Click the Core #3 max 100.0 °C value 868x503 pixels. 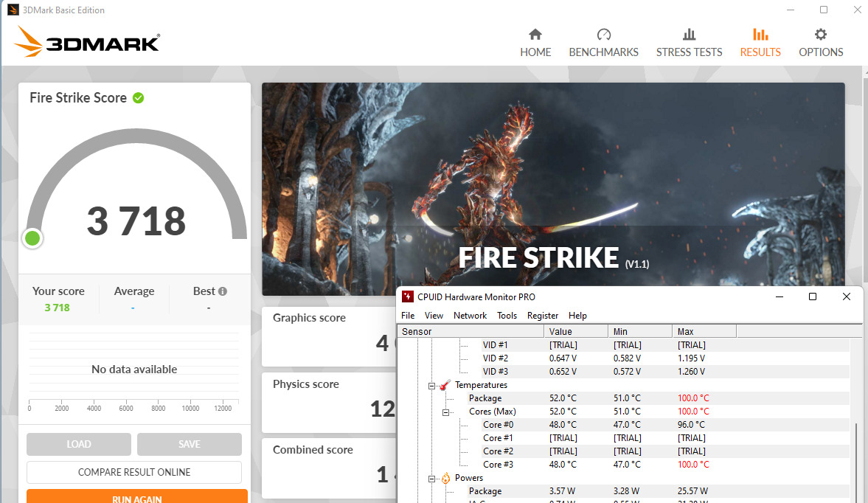[693, 464]
